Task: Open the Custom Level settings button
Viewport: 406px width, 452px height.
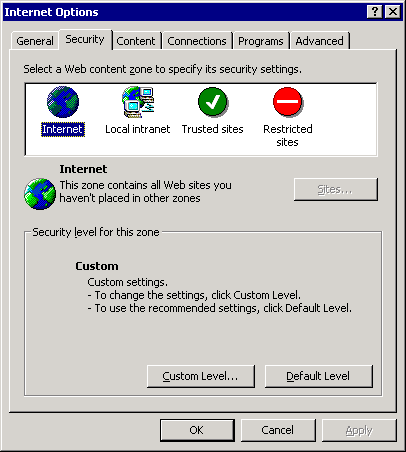Action: (x=201, y=376)
